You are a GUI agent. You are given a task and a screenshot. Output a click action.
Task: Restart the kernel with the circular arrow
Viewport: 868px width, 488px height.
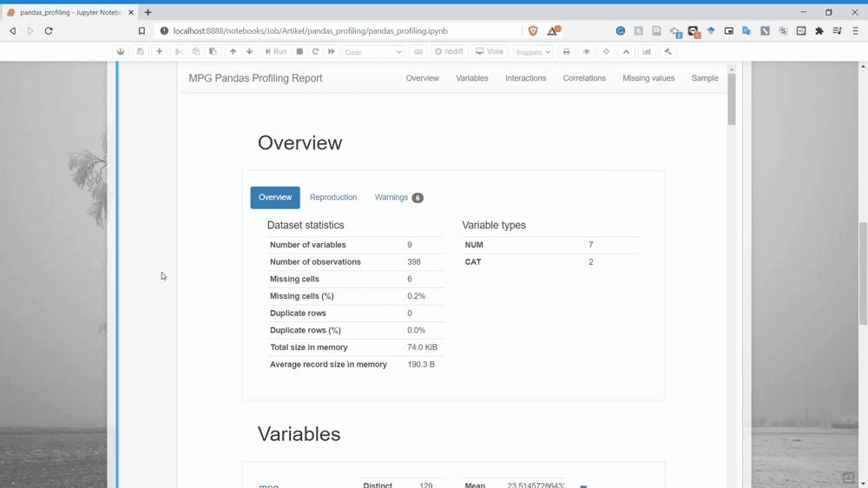[x=316, y=51]
